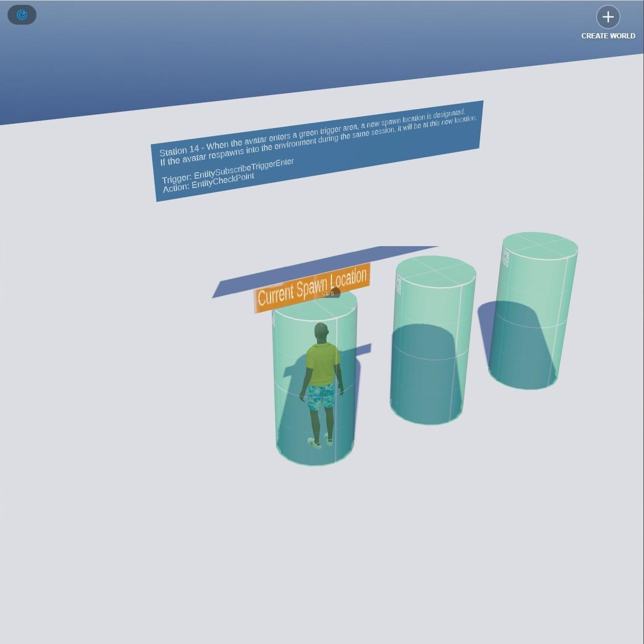Click the avatar's yellow-green shirt

click(322, 364)
